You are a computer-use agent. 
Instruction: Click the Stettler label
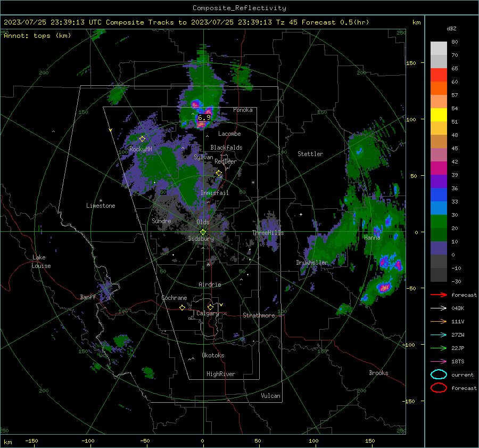[x=310, y=154]
